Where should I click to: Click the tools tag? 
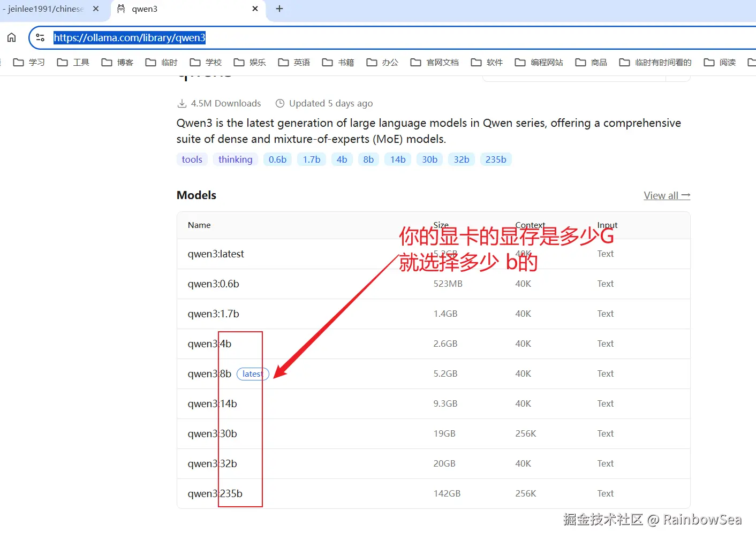pos(192,159)
